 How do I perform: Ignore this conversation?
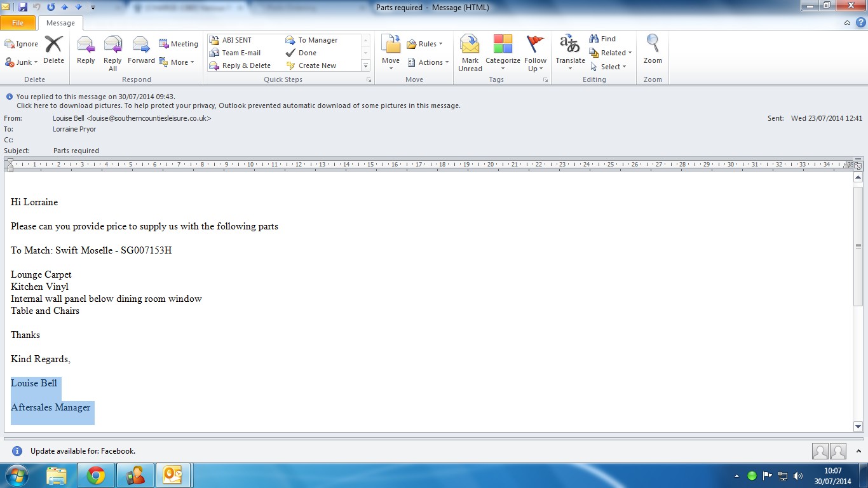(x=22, y=44)
